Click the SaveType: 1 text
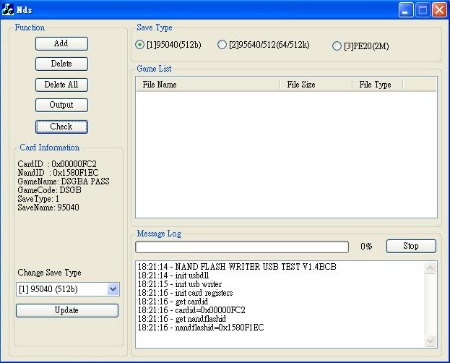 (x=38, y=199)
